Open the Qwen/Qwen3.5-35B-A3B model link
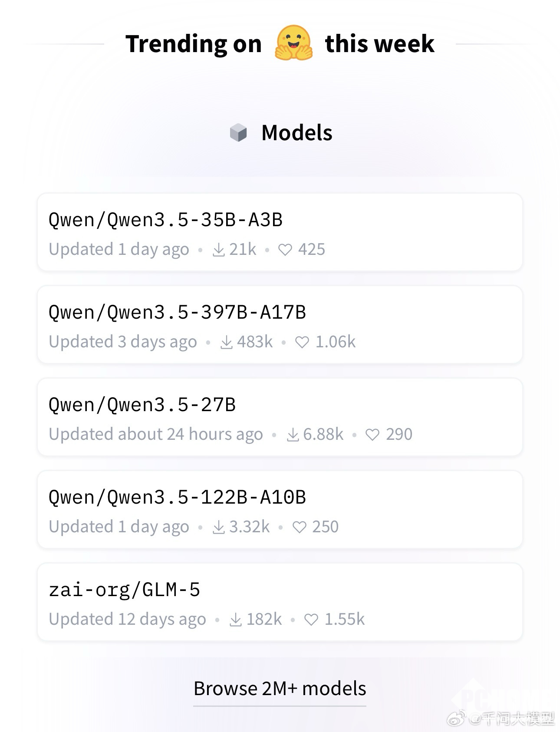This screenshot has width=560, height=732. 165,220
